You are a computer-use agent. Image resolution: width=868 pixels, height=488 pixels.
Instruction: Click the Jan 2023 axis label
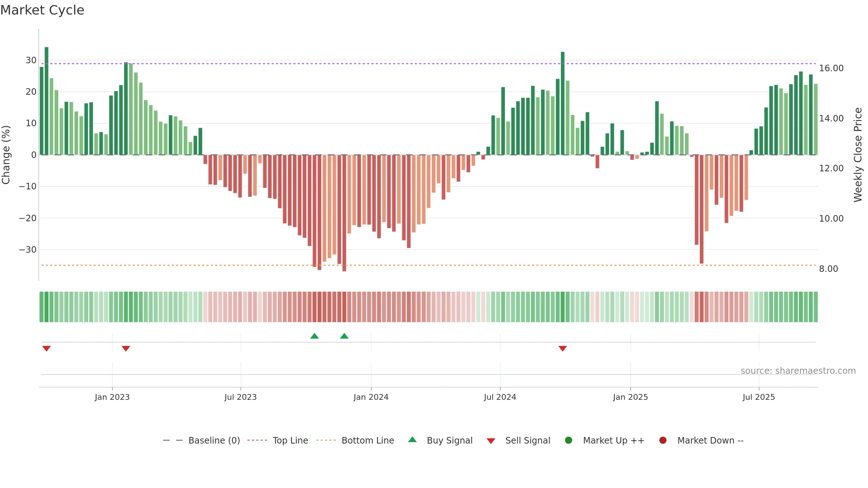[x=112, y=397]
